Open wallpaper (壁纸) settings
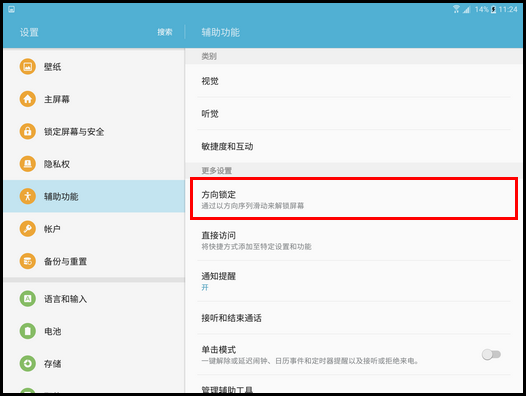526x396 pixels. [94, 66]
